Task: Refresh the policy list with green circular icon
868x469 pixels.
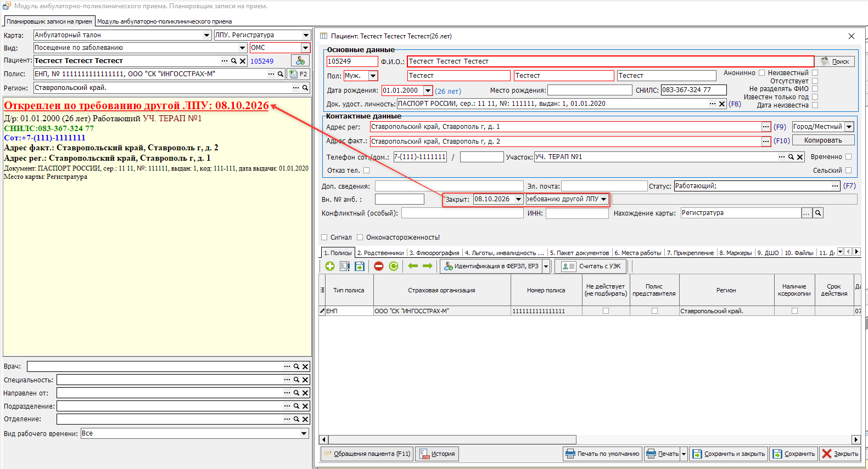Action: [394, 266]
